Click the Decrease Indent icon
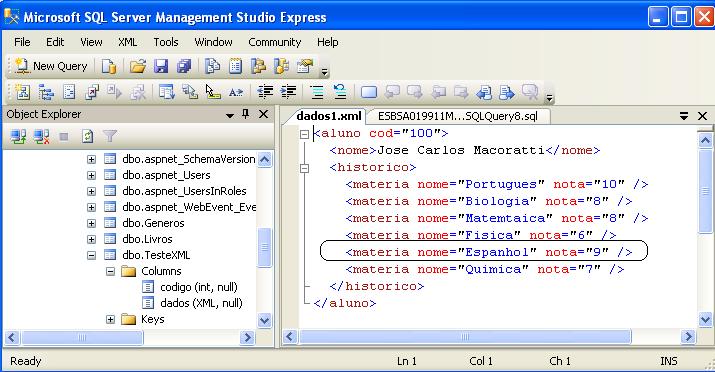Image resolution: width=715 pixels, height=372 pixels. point(265,92)
